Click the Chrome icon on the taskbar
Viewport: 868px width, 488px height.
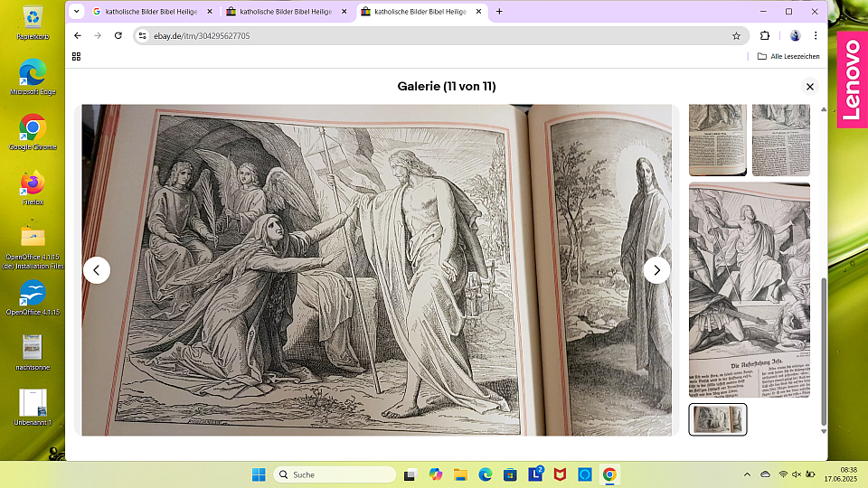[609, 474]
